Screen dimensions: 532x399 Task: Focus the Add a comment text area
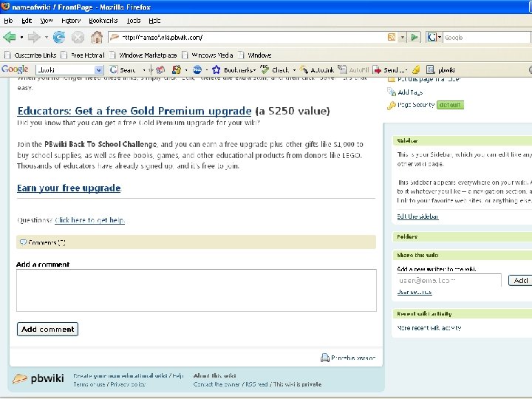[x=197, y=290]
